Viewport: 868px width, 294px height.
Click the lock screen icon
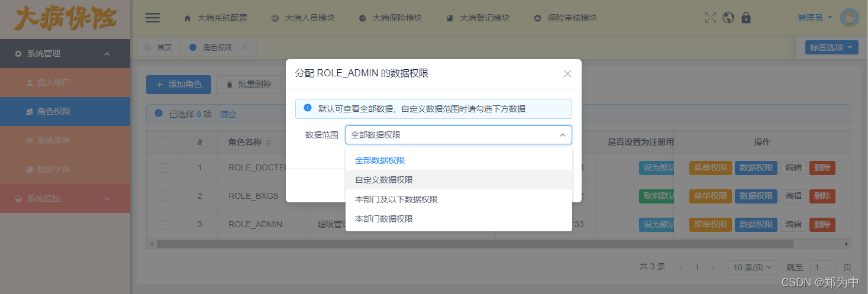[x=746, y=18]
